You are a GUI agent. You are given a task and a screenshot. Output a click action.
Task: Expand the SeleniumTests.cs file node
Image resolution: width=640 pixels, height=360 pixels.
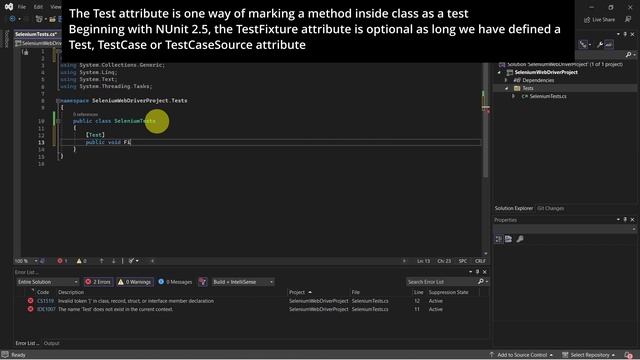(513, 97)
